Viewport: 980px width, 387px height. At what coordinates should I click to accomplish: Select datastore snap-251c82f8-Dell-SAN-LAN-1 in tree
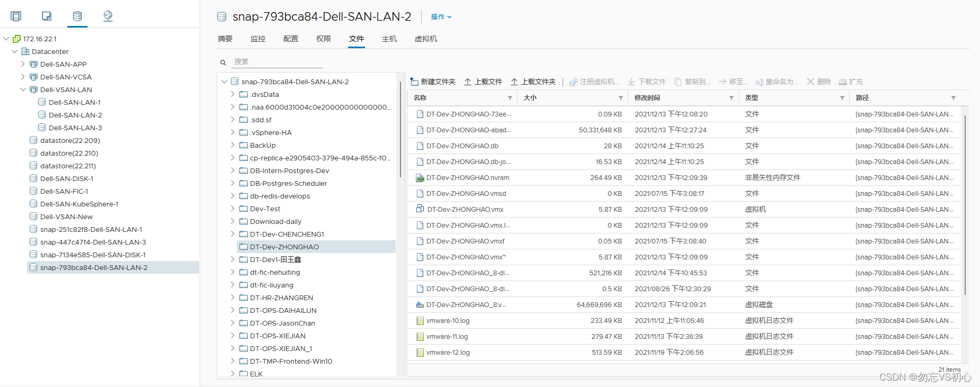pyautogui.click(x=91, y=229)
